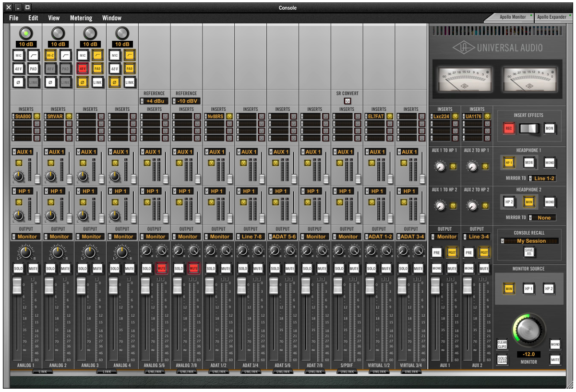Toggle the power icon of the StA800 insert

tap(36, 116)
